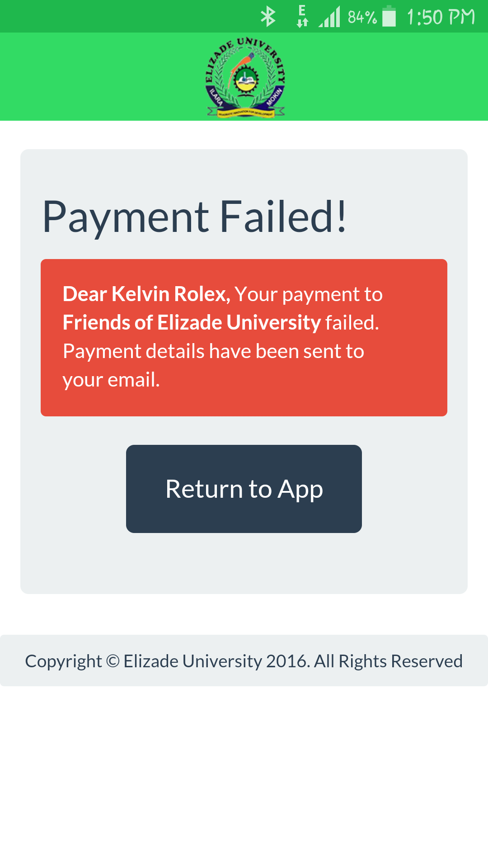488x868 pixels.
Task: Tap the Return to App button
Action: click(x=244, y=489)
